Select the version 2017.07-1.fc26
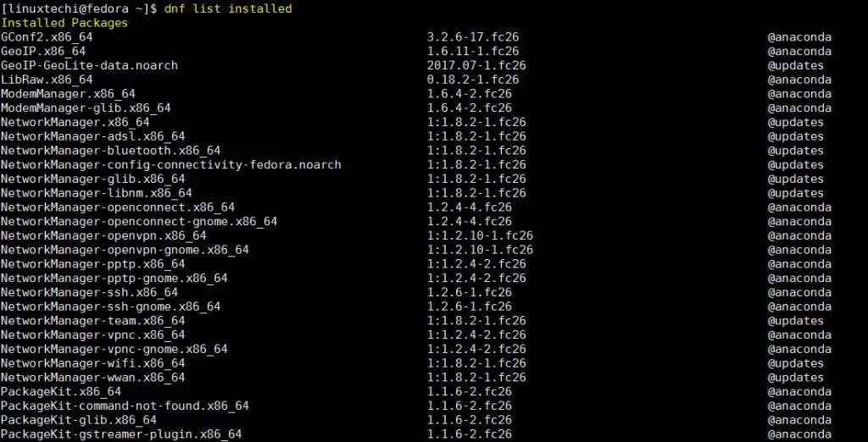This screenshot has height=442, width=868. point(476,66)
